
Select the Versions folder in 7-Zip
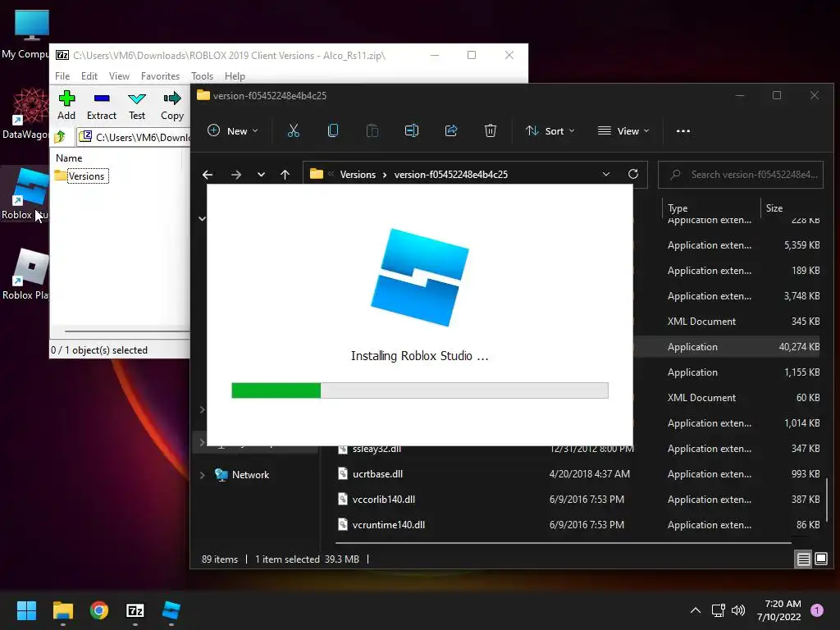81,176
